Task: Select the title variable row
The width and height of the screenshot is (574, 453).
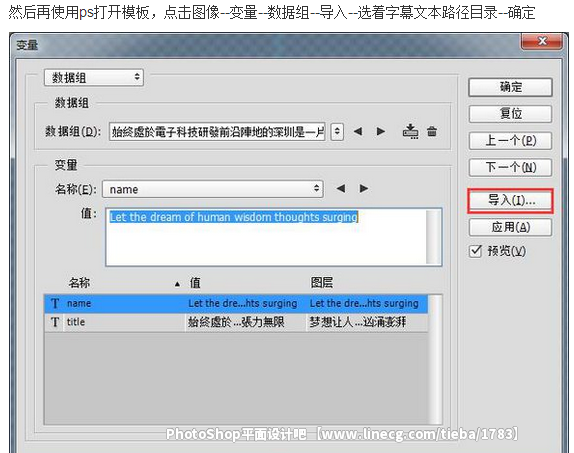Action: click(236, 322)
